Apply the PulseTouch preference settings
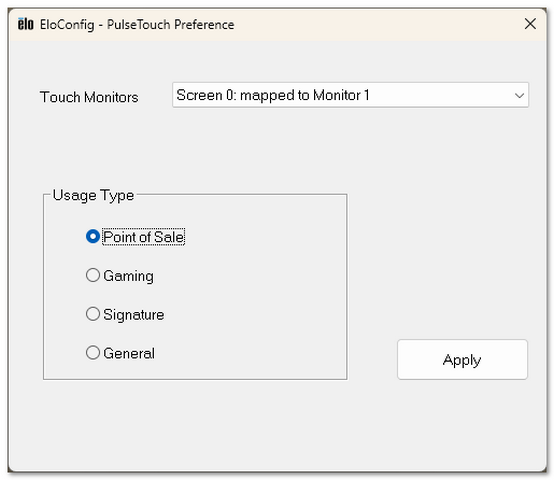Image resolution: width=554 pixels, height=480 pixels. point(462,360)
